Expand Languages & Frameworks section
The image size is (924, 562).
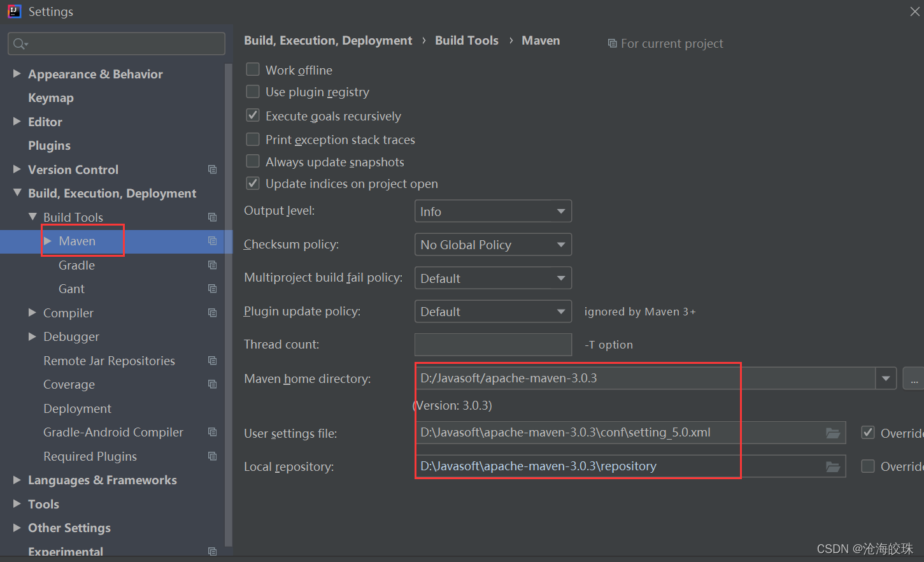click(17, 480)
